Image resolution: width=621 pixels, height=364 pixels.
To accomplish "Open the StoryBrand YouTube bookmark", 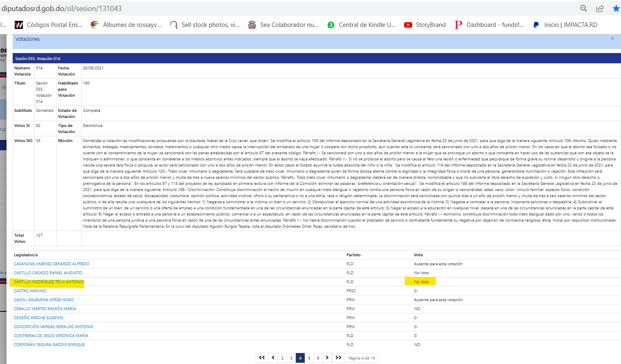I will click(x=425, y=25).
